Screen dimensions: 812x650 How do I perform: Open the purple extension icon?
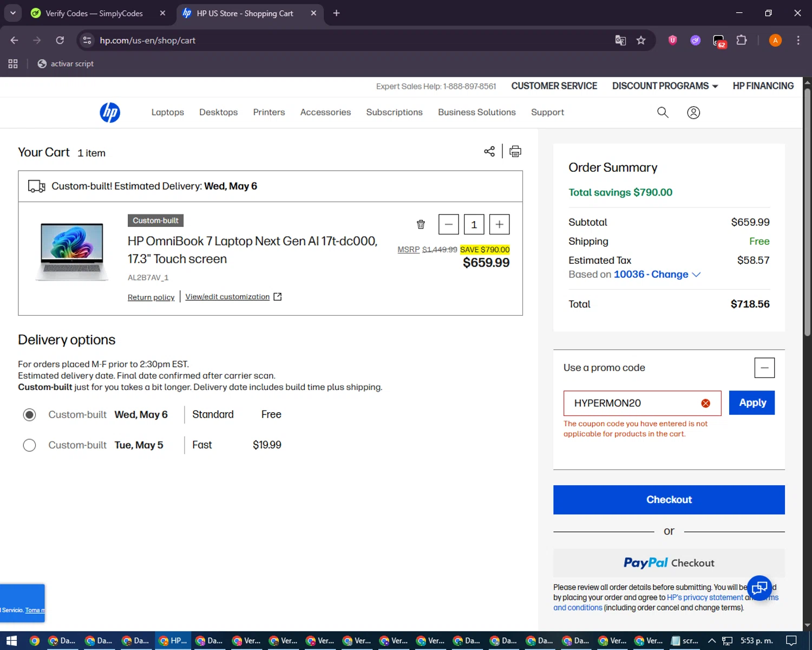(x=696, y=40)
